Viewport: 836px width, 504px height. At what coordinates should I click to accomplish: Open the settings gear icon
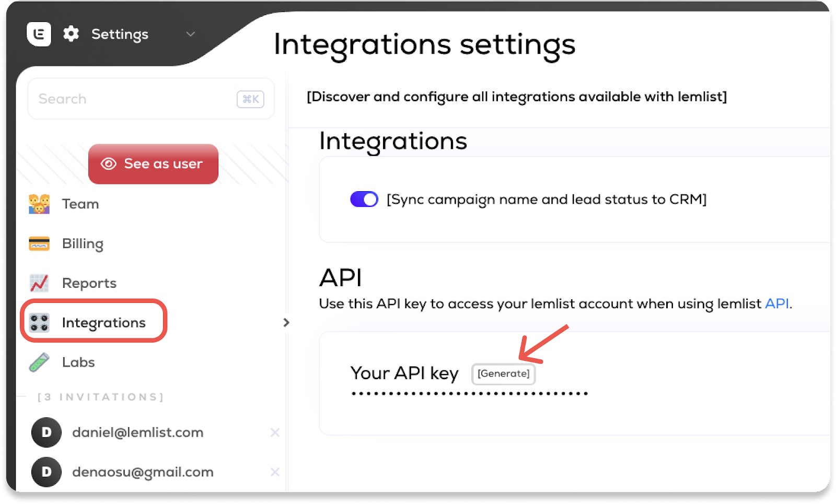click(71, 33)
